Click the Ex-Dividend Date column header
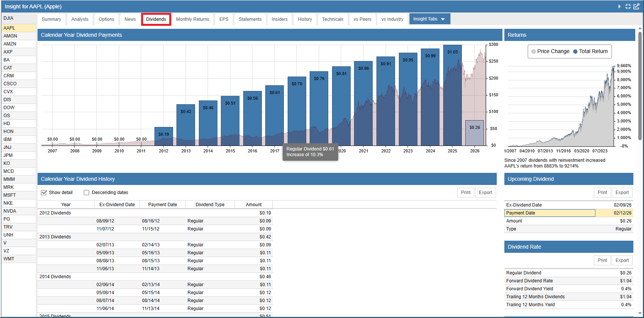 coord(117,205)
